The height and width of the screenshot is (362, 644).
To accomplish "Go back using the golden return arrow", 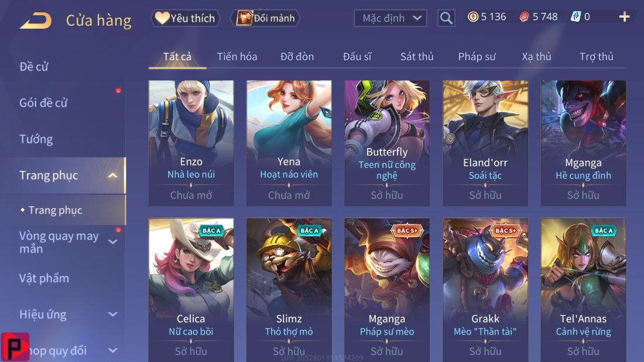I will (36, 20).
